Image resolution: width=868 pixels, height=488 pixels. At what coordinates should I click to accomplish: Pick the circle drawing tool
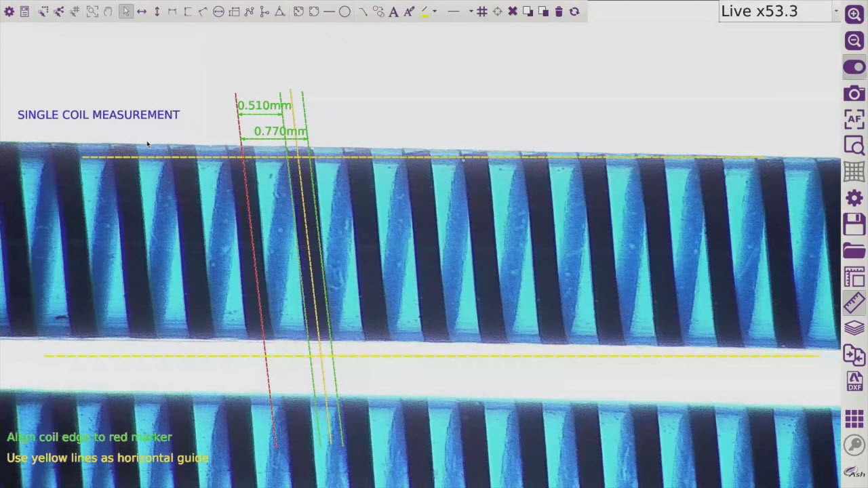click(x=344, y=12)
